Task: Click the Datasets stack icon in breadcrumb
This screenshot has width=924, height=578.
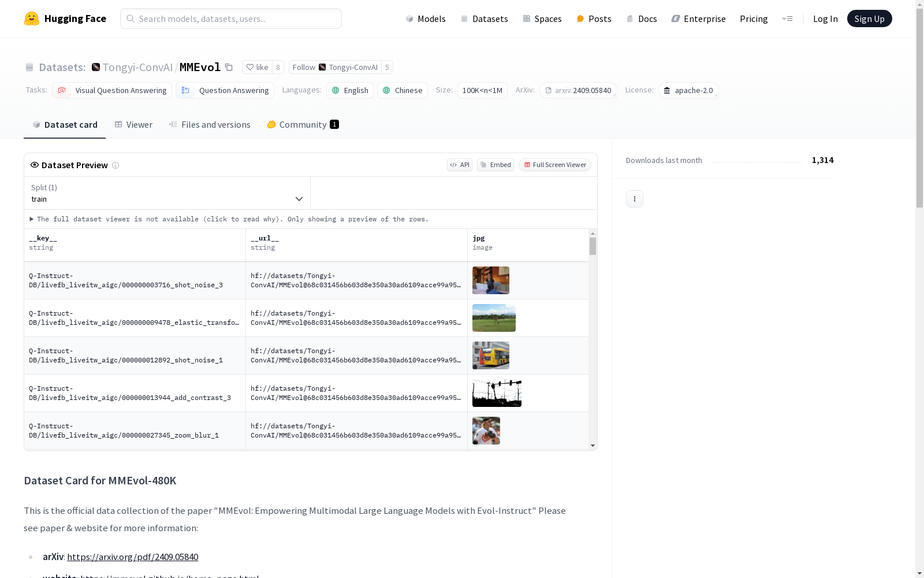Action: (29, 67)
